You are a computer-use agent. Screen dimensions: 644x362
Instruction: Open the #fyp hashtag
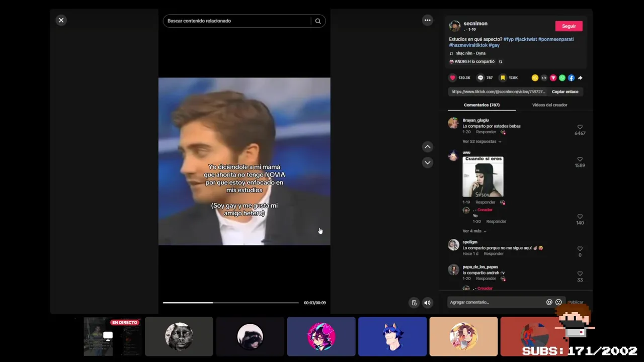(x=508, y=39)
